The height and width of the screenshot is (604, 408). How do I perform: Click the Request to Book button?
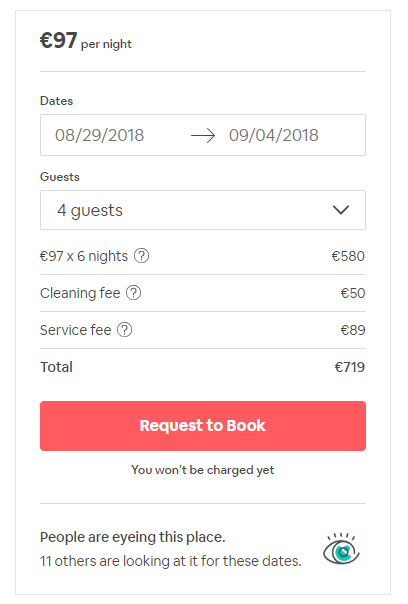coord(203,426)
